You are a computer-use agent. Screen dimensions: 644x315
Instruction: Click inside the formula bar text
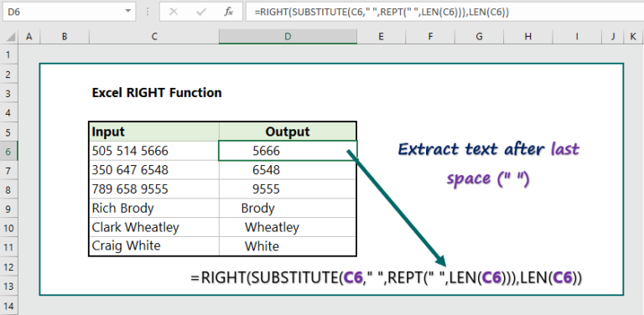pos(382,13)
